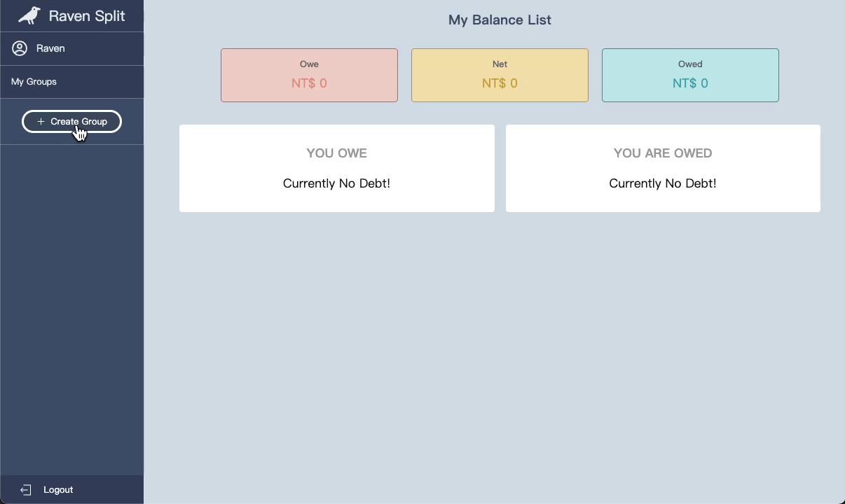This screenshot has width=845, height=504.
Task: Click the YOU OWE panel heading
Action: (336, 153)
